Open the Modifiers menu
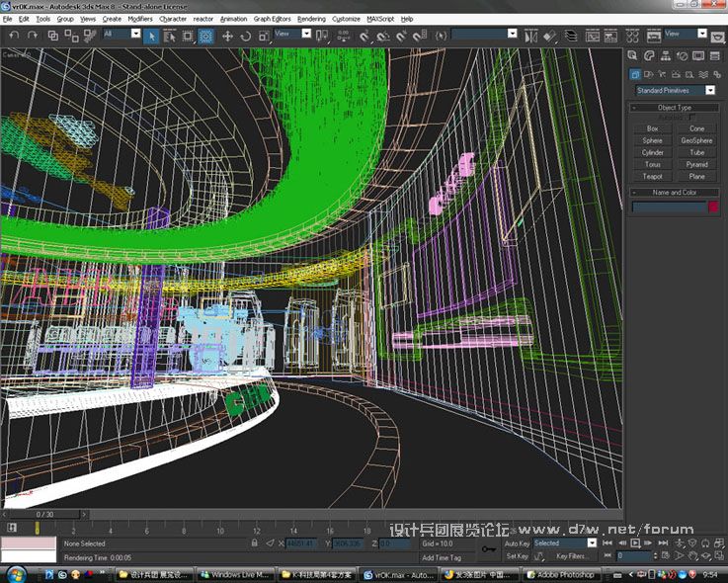The width and height of the screenshot is (728, 583). point(140,19)
